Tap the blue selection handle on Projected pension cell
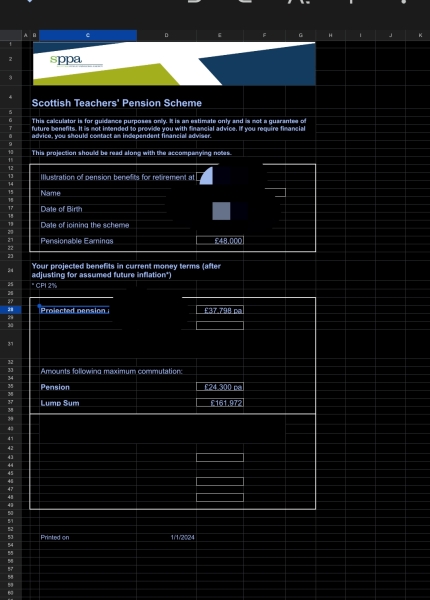 39,306
